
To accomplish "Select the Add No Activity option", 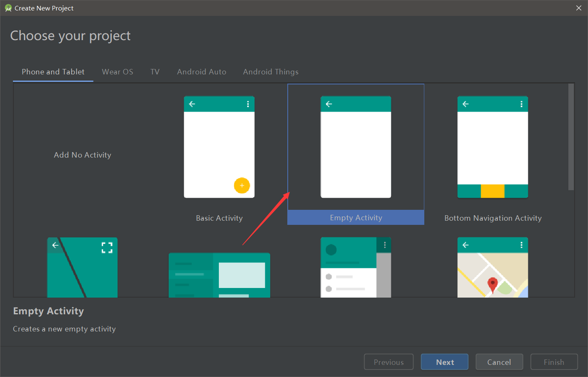I will coord(82,155).
